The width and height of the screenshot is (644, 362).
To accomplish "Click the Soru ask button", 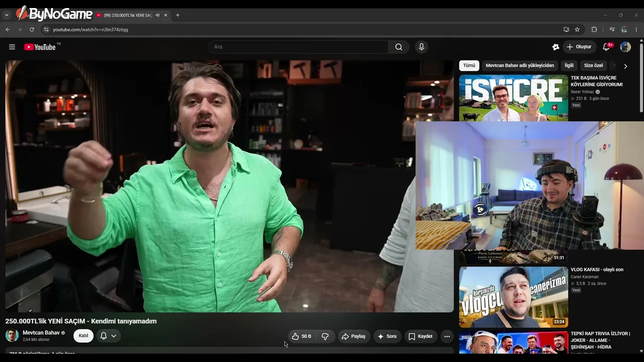I will [x=387, y=336].
